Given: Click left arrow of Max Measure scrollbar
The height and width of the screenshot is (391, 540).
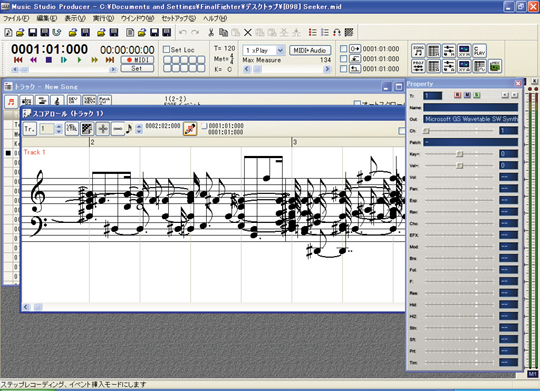Looking at the screenshot, I should (x=247, y=69).
